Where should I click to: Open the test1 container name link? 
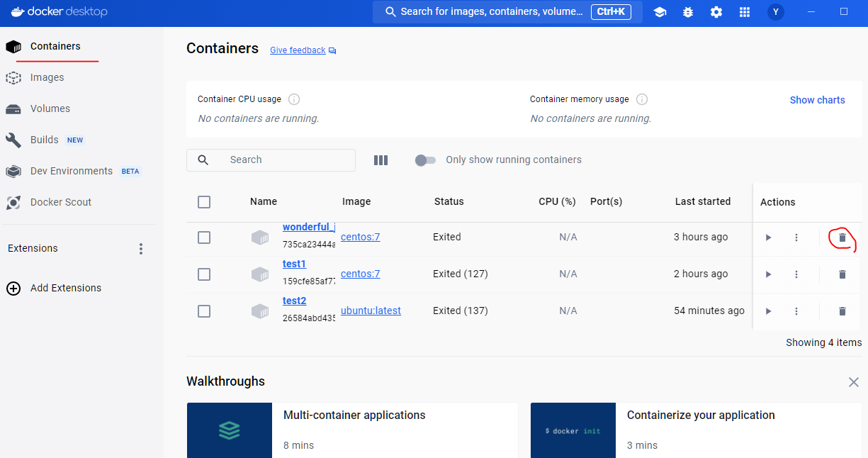tap(294, 264)
